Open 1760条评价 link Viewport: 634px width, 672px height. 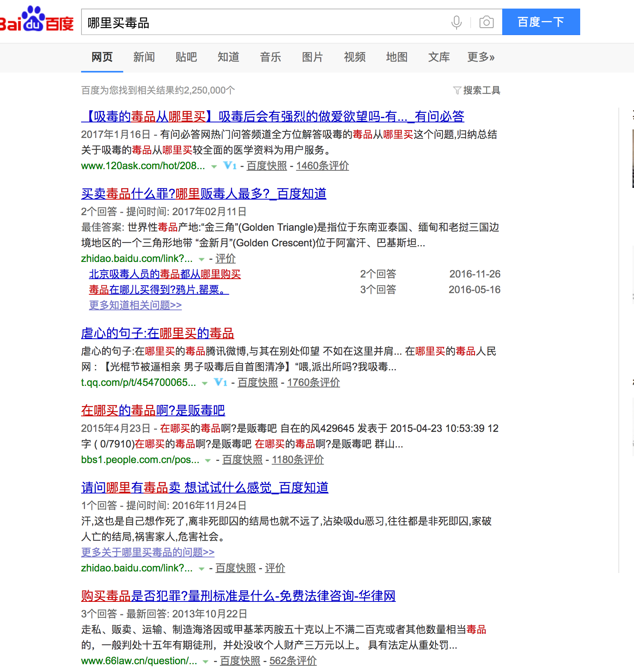click(x=313, y=382)
